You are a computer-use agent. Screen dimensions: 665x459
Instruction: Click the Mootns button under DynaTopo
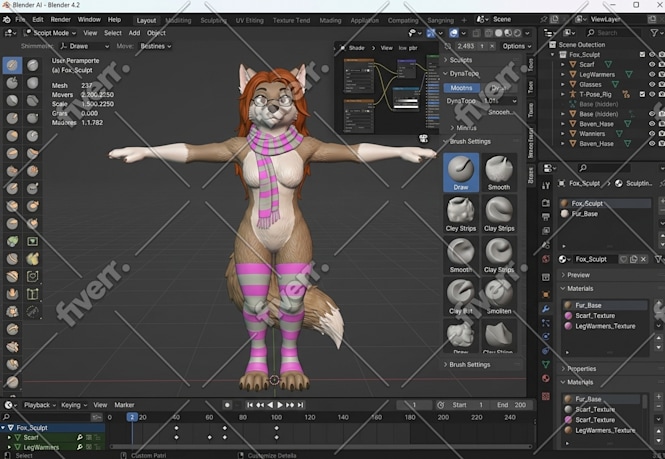(x=461, y=88)
